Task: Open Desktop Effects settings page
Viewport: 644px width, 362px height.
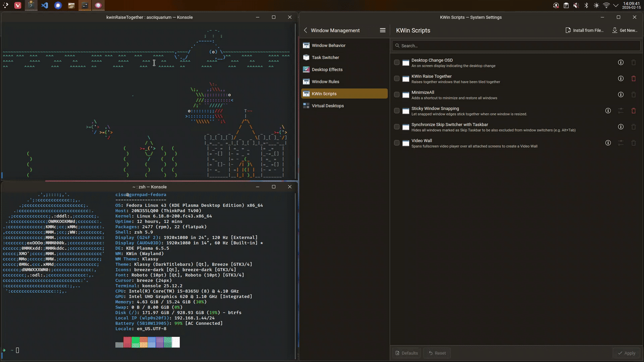Action: click(x=345, y=69)
